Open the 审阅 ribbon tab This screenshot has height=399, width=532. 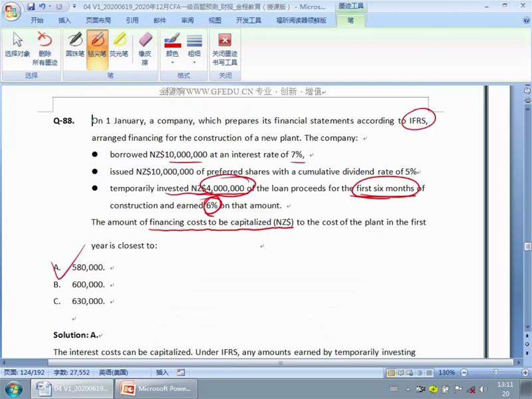[188, 20]
